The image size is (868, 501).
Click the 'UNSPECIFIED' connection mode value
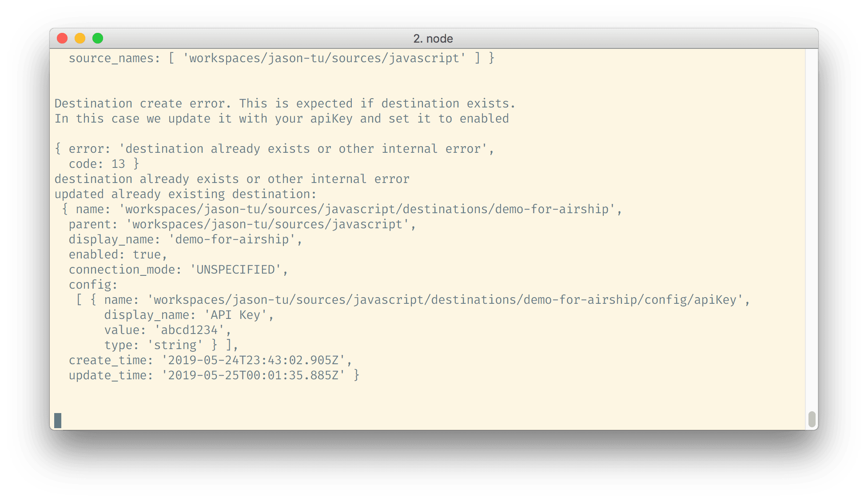pos(236,270)
